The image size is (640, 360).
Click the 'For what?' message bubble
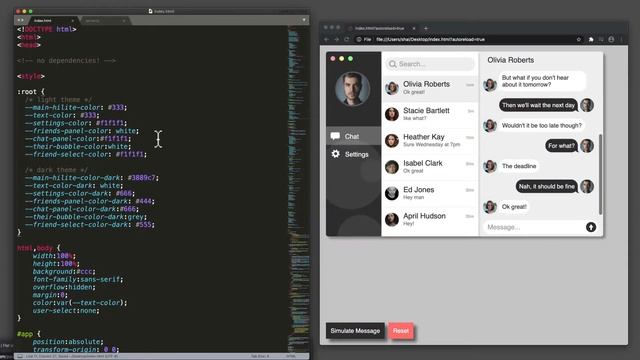[561, 146]
